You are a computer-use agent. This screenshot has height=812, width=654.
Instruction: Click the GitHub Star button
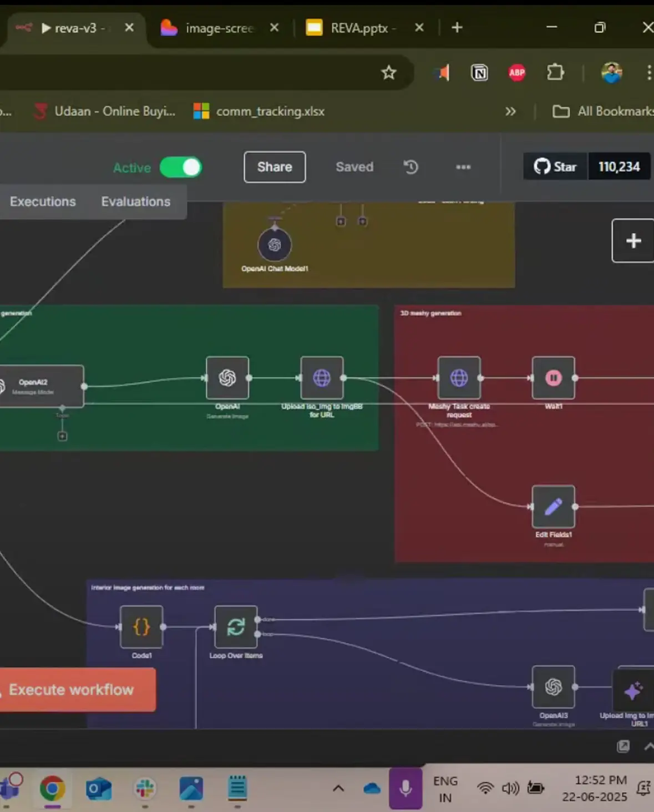(555, 167)
